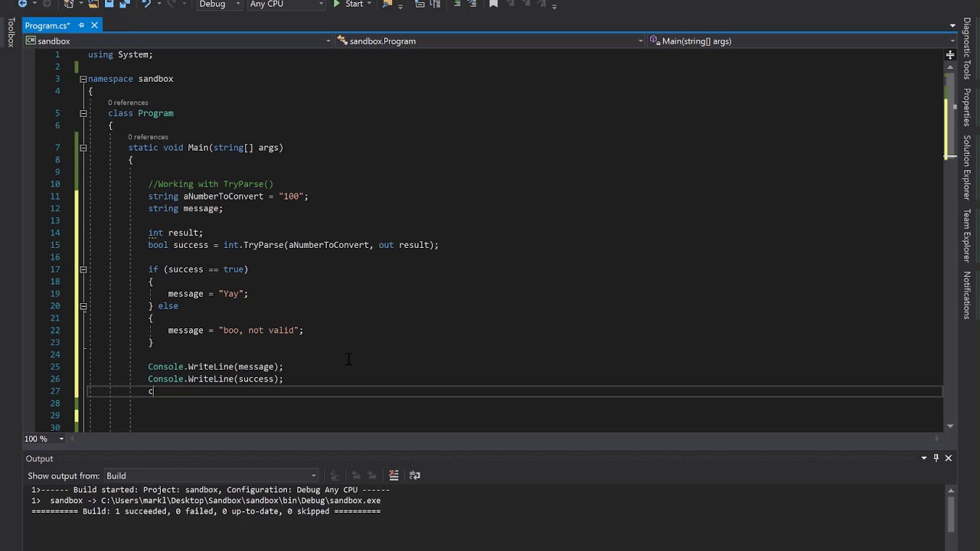Viewport: 980px width, 551px height.
Task: Open the Notifications side tab
Action: (967, 295)
